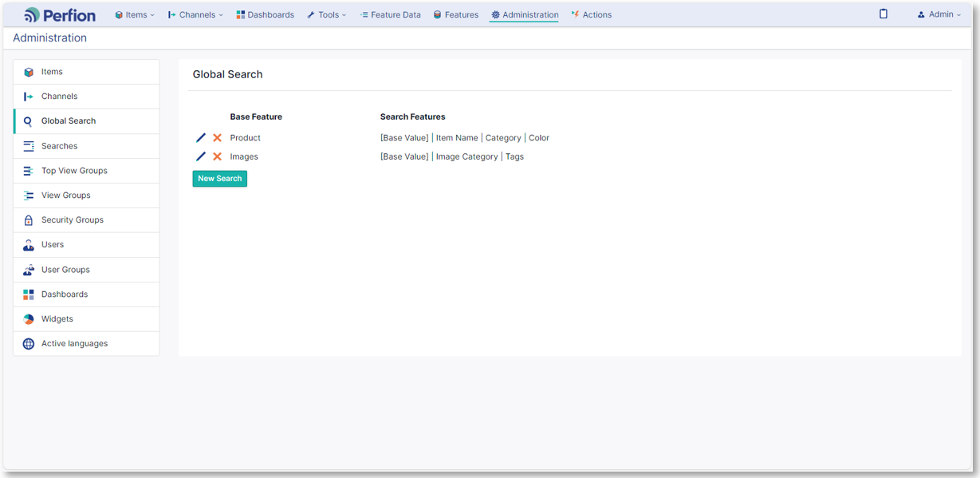Image resolution: width=980 pixels, height=478 pixels.
Task: Open the Channels dropdown in top navigation
Action: (195, 14)
